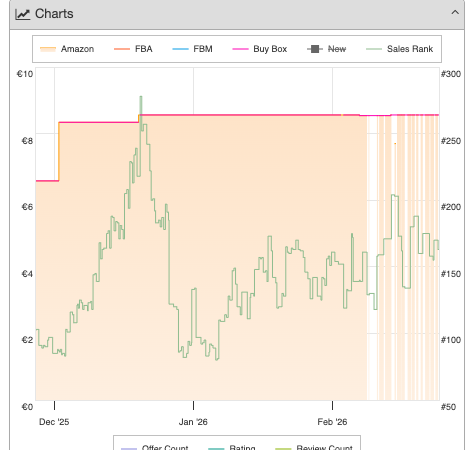Toggle the Buy Box series in legend
The image size is (474, 450).
point(260,49)
